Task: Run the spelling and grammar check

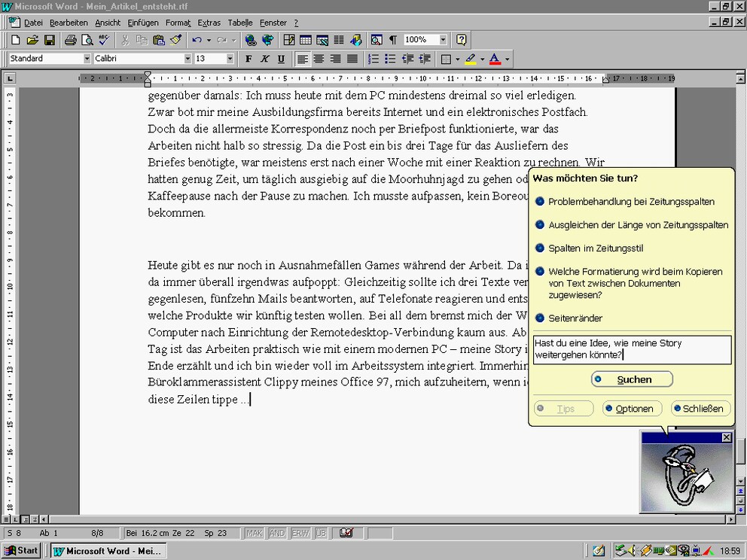Action: (104, 40)
